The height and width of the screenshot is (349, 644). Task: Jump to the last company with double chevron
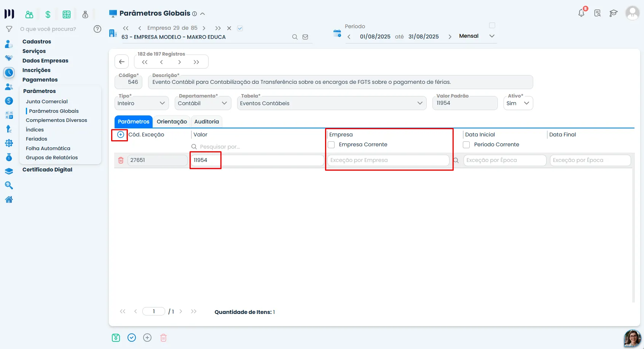tap(218, 28)
